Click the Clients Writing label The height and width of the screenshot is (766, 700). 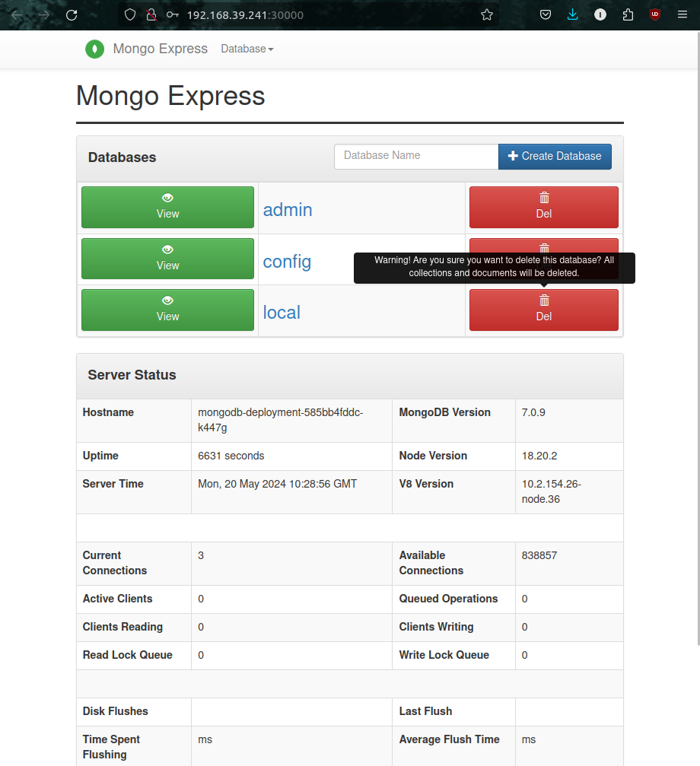436,627
